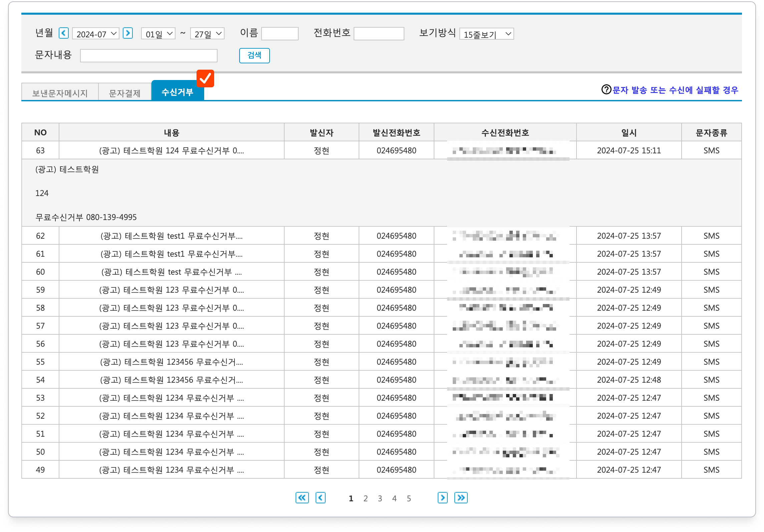Go to page 3 in pagination
This screenshot has height=532, width=764.
point(380,498)
